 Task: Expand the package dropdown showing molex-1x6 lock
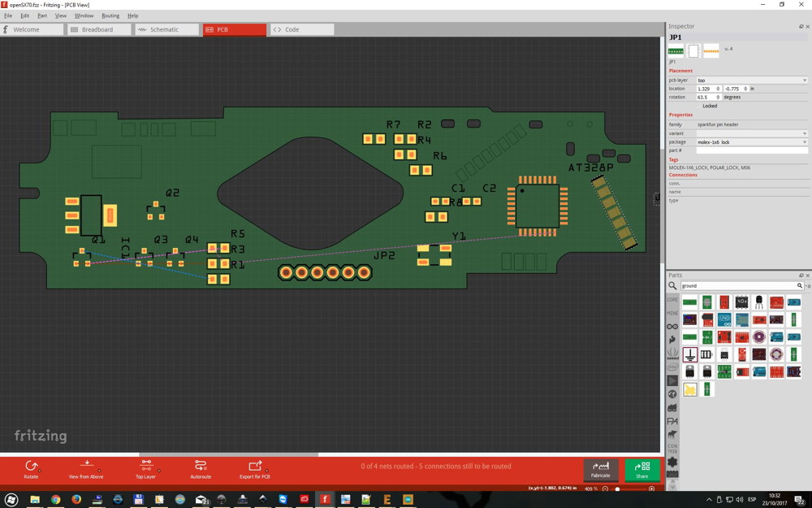751,142
